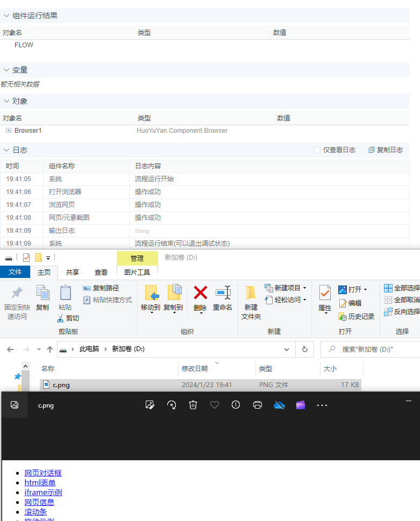Click the Clipchamp video icon in Photos
This screenshot has width=420, height=521.
point(301,405)
